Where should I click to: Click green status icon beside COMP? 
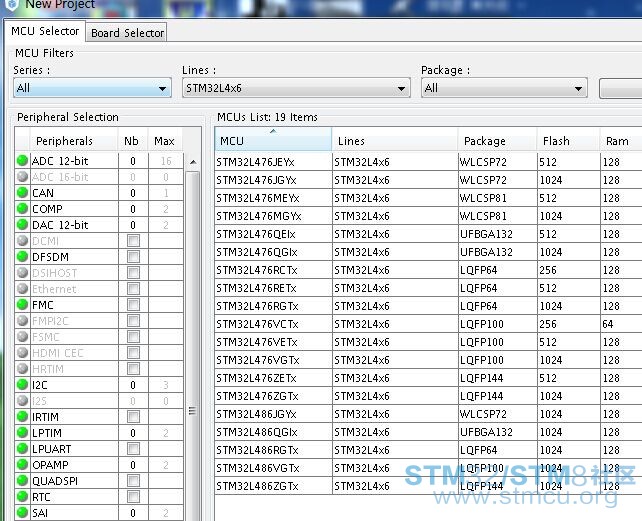[23, 208]
